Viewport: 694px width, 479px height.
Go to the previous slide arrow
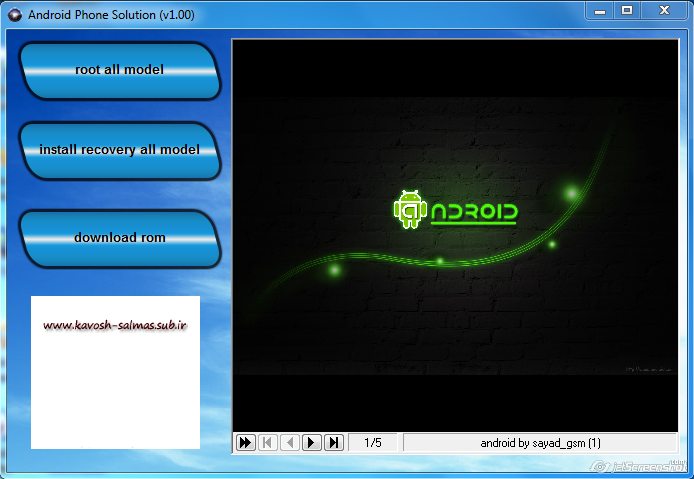(290, 442)
